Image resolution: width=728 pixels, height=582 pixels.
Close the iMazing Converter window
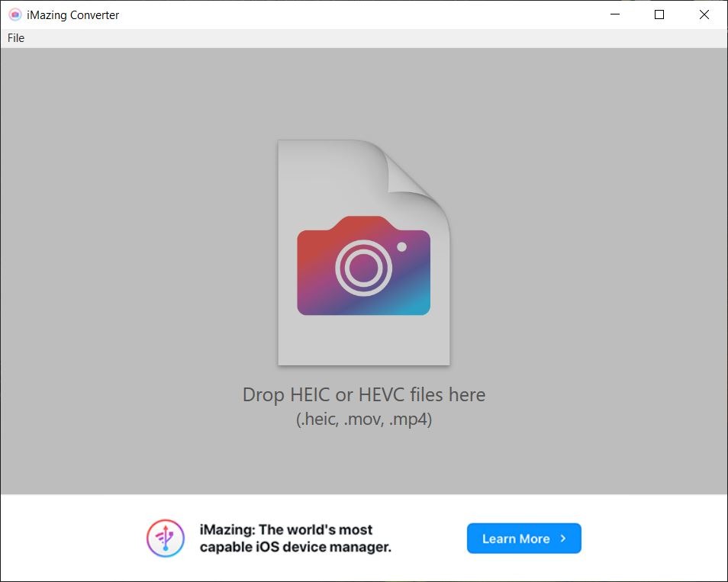tap(704, 14)
